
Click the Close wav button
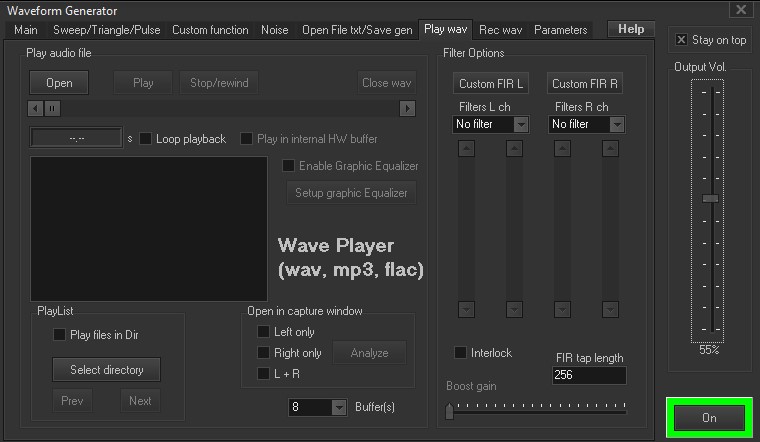[x=386, y=83]
